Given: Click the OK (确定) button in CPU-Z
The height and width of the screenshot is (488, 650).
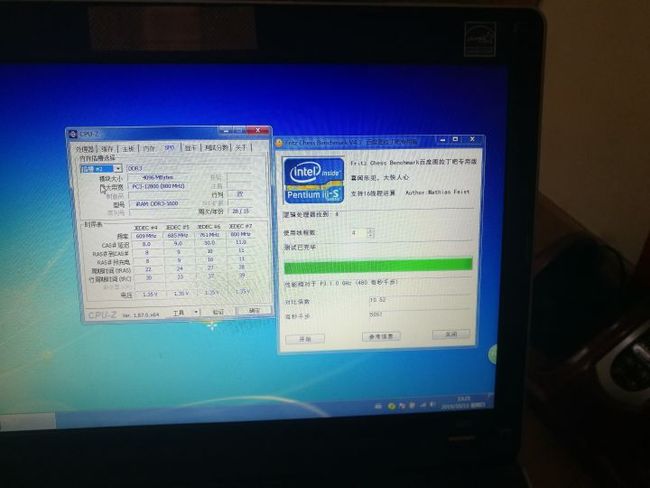Looking at the screenshot, I should tap(254, 310).
